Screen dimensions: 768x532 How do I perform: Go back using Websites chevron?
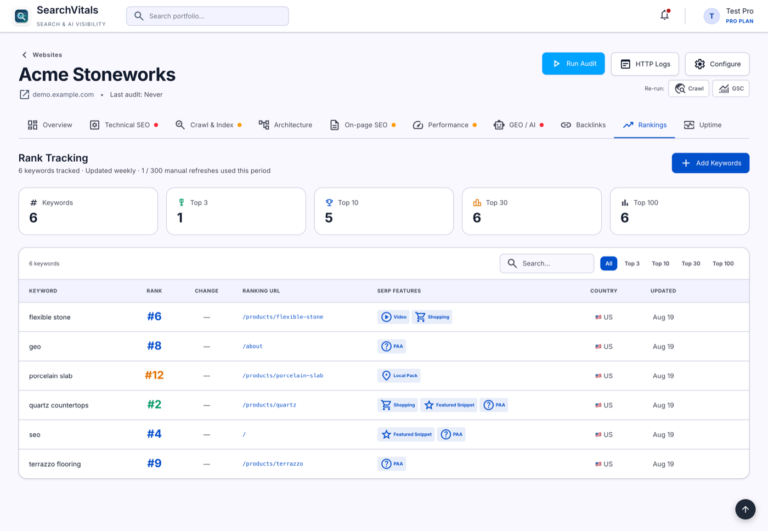tap(24, 55)
